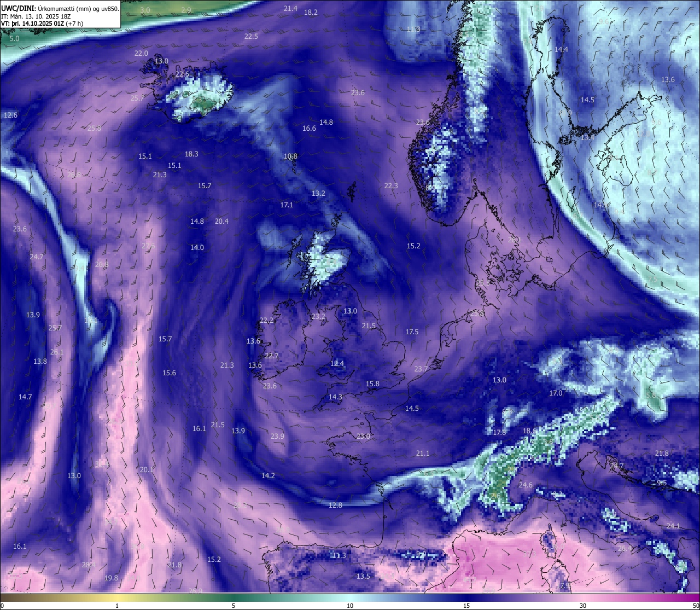Click the UWC/DINI Úrkomumætti title line
Screen dimensions: 700x610
tap(60, 8)
